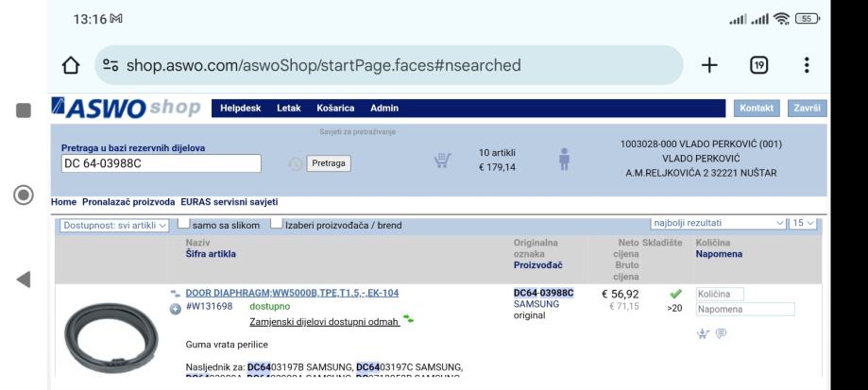Click the article number #W131698
The image size is (868, 390).
210,307
